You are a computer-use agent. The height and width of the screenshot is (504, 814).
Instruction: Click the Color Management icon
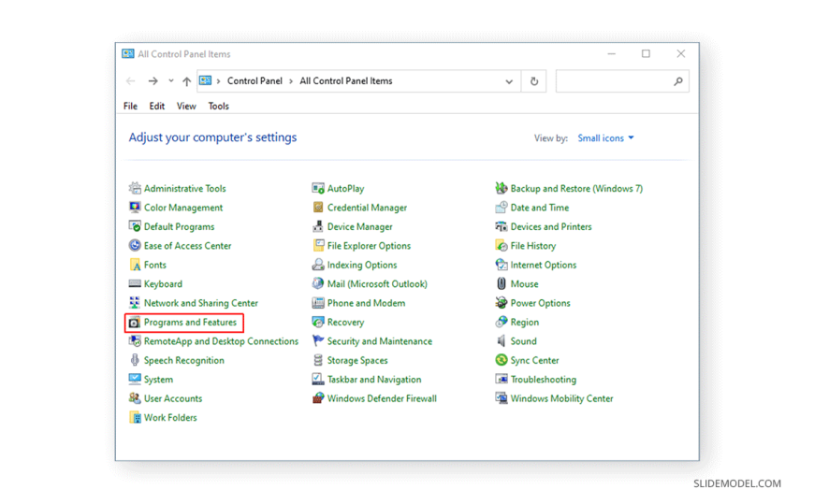[x=135, y=207]
